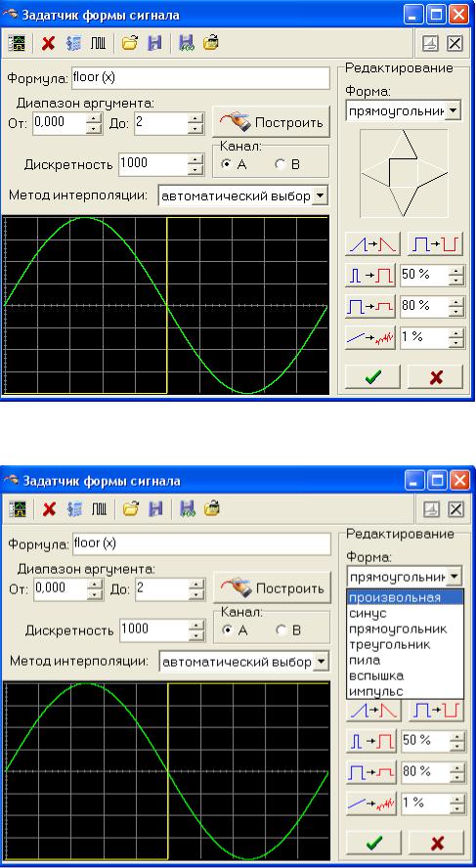The image size is (476, 868).
Task: Click waveform graph area in upper window
Action: coord(165,305)
